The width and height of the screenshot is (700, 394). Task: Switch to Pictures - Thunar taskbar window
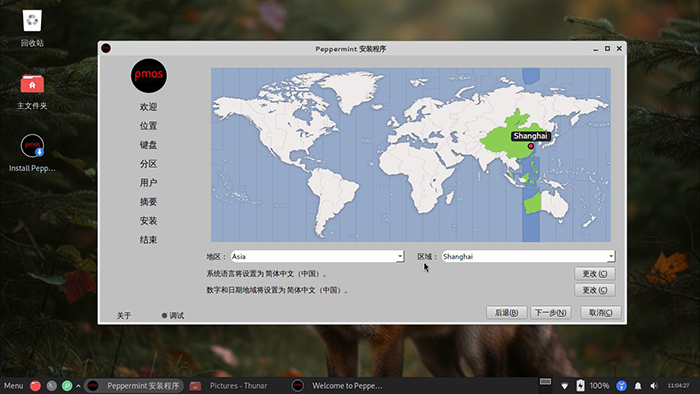229,386
